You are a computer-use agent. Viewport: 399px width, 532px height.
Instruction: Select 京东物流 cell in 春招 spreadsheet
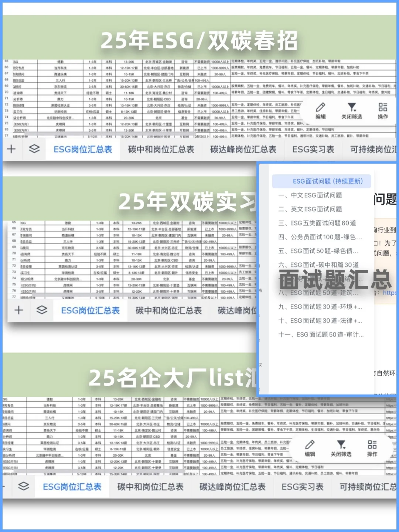61,86
